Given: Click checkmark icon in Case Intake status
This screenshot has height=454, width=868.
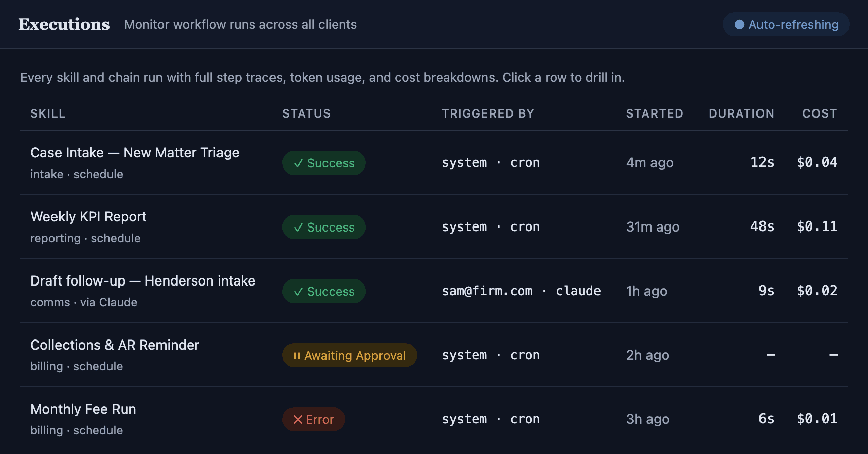Looking at the screenshot, I should (298, 163).
